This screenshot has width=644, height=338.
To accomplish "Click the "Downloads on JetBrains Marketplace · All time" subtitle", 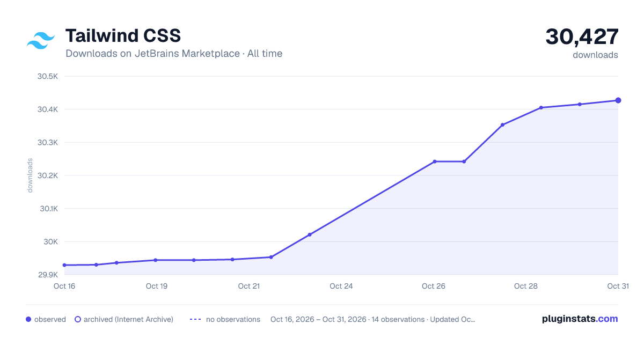I will tap(174, 54).
